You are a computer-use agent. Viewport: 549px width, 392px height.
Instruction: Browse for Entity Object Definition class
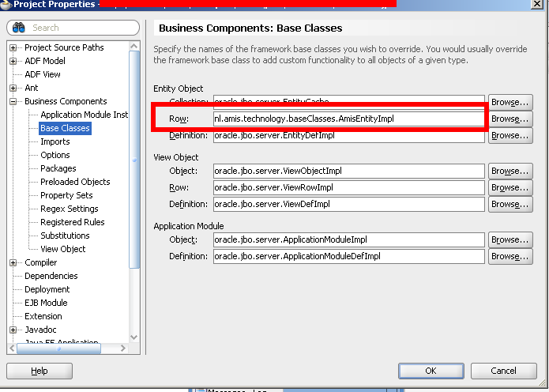pos(510,135)
